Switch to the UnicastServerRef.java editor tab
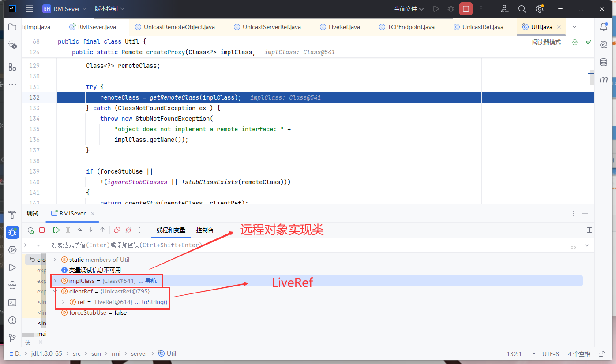The image size is (616, 364). coord(271,27)
